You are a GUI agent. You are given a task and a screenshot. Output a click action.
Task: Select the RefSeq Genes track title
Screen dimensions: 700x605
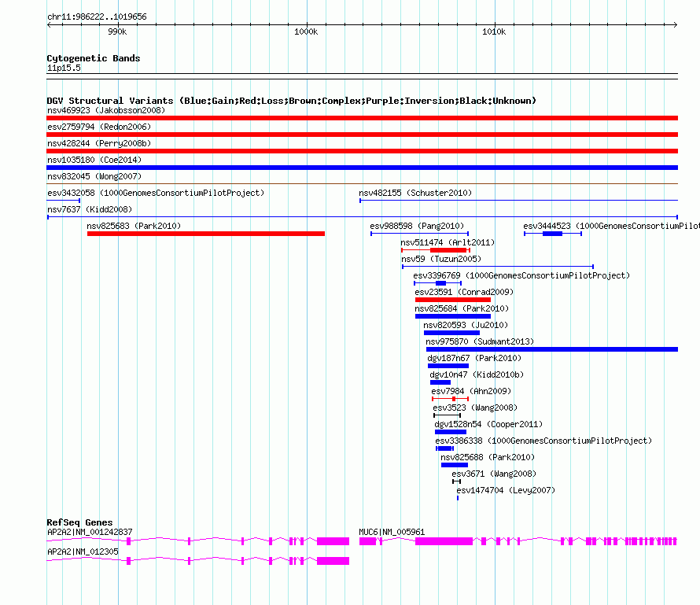[79, 522]
